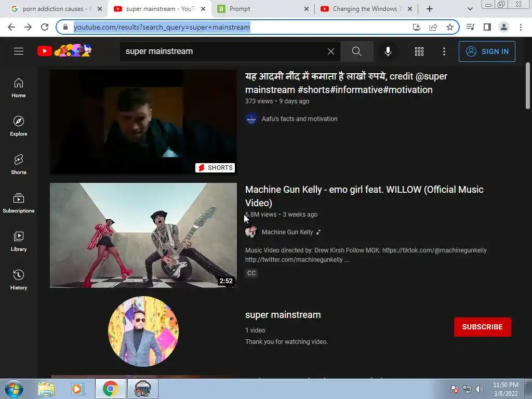Click the '373 views • 9 days ago' text
Image resolution: width=532 pixels, height=399 pixels.
[277, 101]
